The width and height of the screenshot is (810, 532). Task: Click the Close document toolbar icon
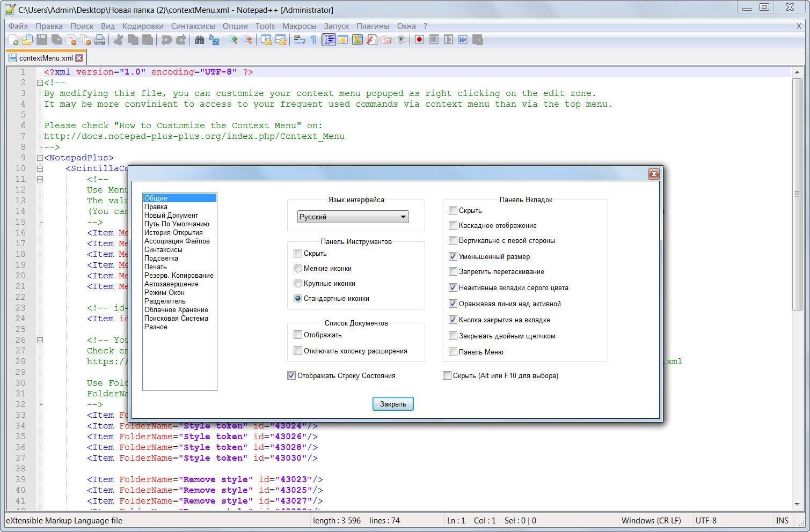click(71, 40)
